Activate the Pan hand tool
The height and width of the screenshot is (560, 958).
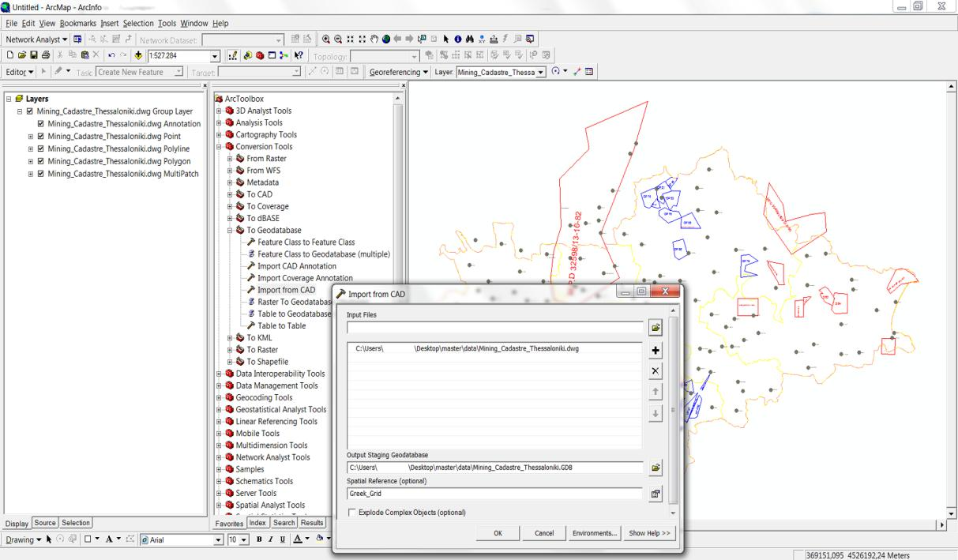[x=374, y=39]
